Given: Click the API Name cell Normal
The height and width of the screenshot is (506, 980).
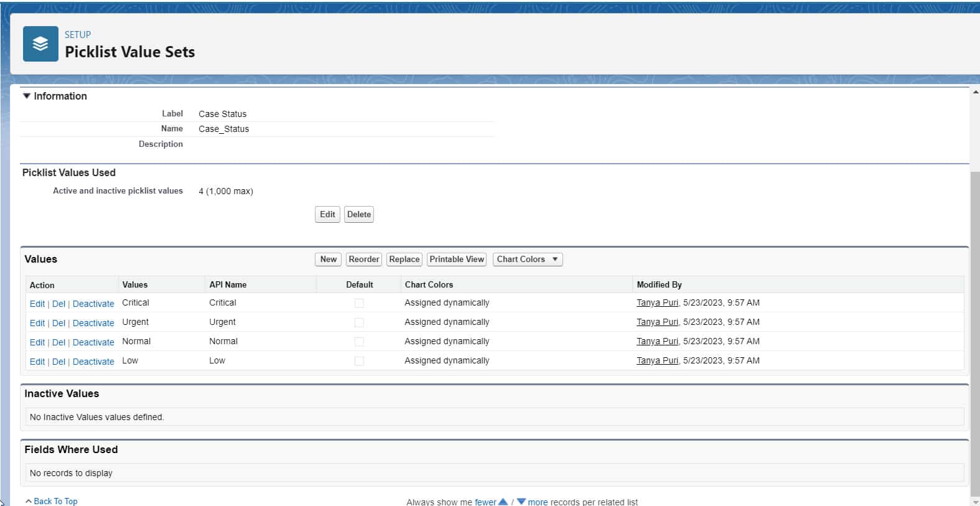Looking at the screenshot, I should [x=223, y=341].
